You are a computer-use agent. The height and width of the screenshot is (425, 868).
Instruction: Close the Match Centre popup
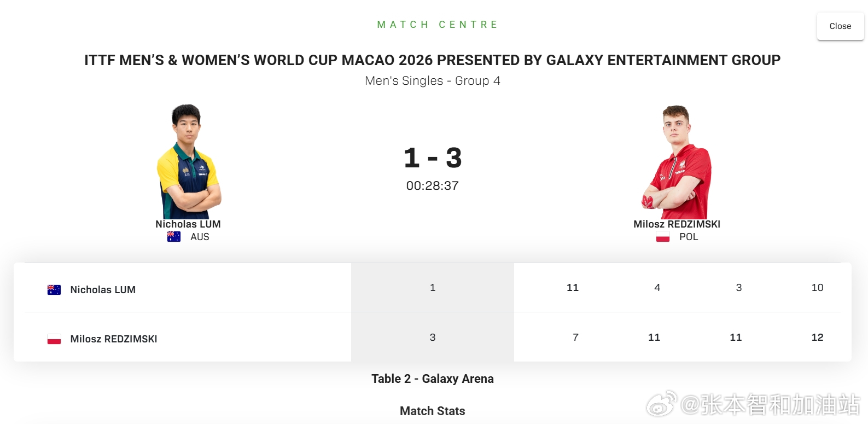click(840, 26)
